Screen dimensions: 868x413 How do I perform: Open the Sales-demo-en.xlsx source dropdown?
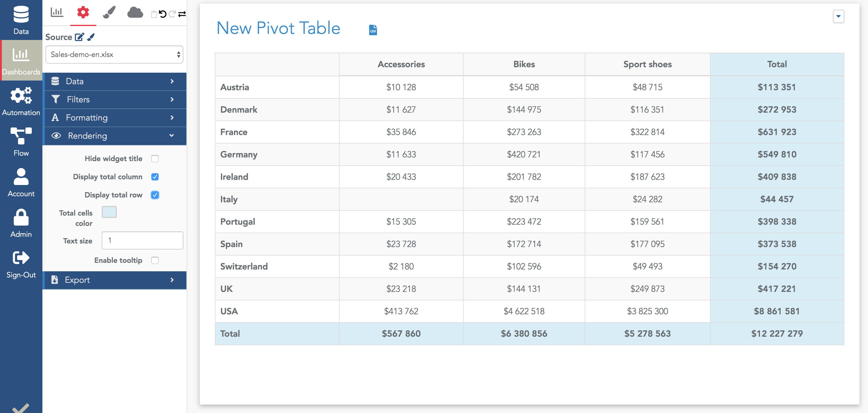tap(114, 54)
